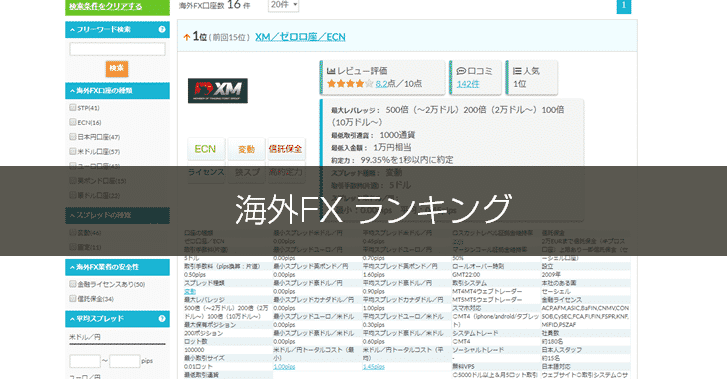This screenshot has height=379, width=727.
Task: Enable the 金融ライセンスあり(50) checkbox
Action: 72,284
